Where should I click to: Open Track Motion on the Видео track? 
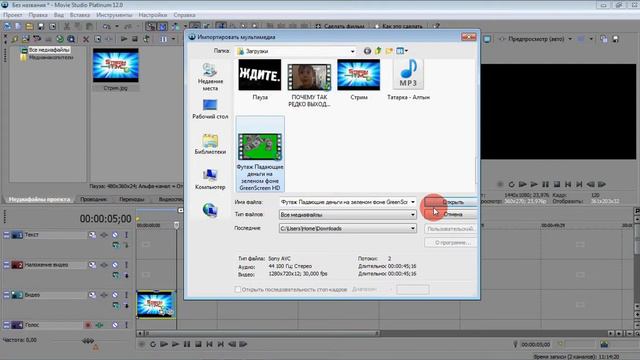[x=93, y=295]
